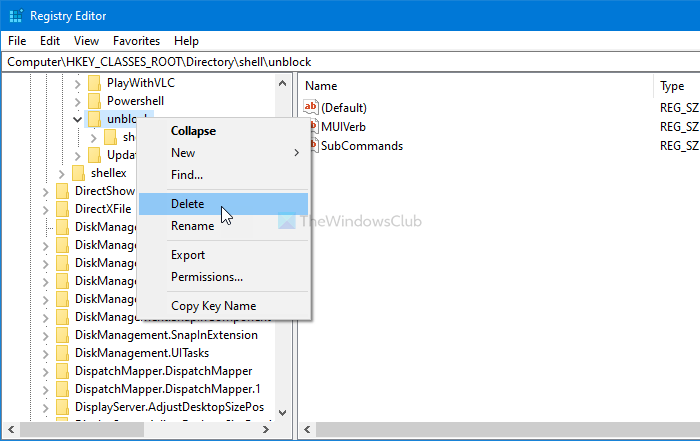Expand the DirectXFile key
The height and width of the screenshot is (441, 700).
click(x=46, y=210)
